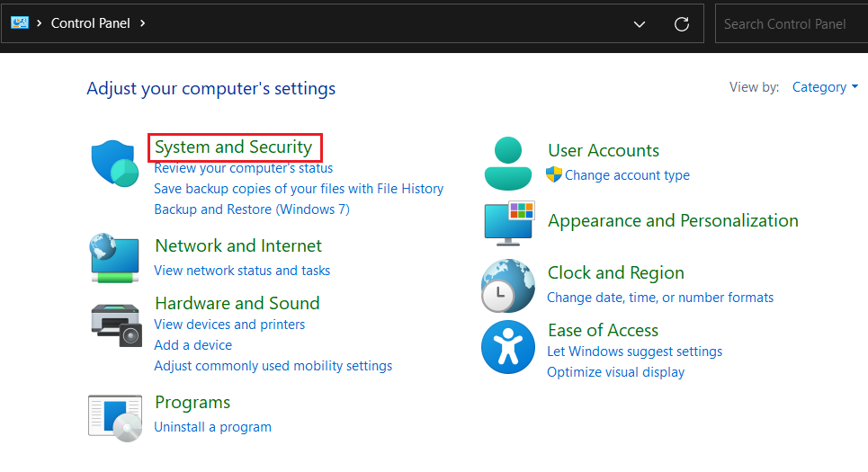Expand the address bar history dropdown
The image size is (868, 472).
(640, 24)
